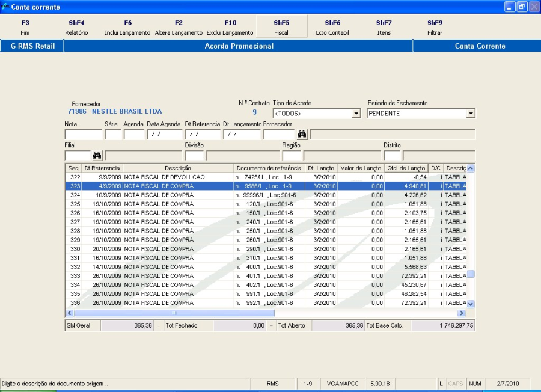Click ShF9 Filtrar toolbar button

click(x=435, y=27)
